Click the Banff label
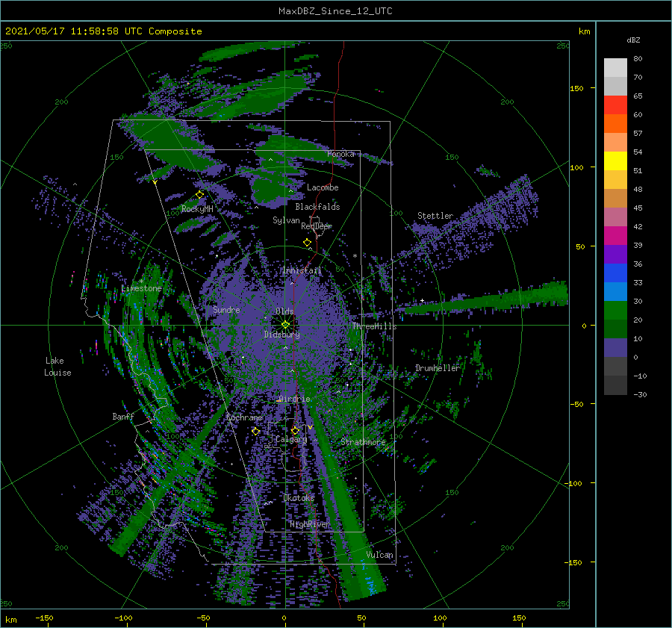The image size is (672, 628). tap(123, 416)
